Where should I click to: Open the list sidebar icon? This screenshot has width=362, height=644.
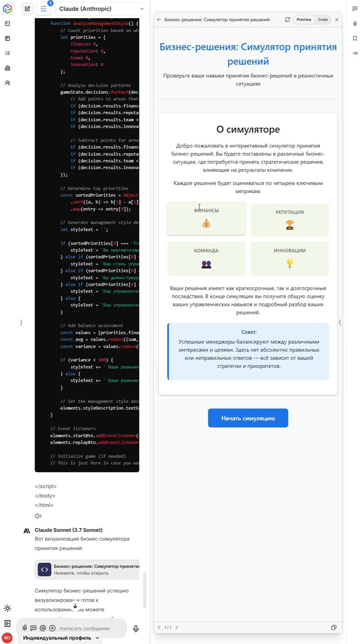tap(7, 53)
